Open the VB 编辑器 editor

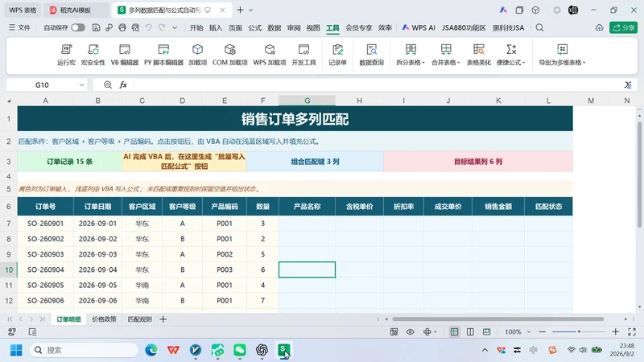tap(125, 55)
